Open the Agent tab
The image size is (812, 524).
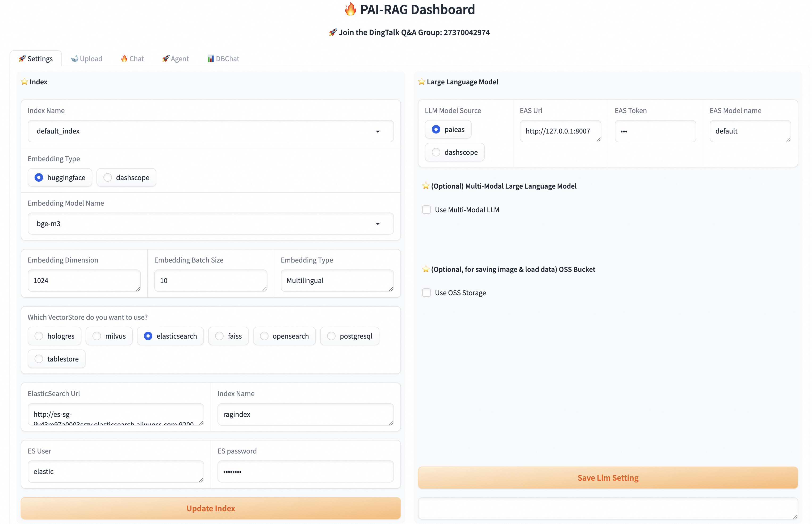pos(175,59)
